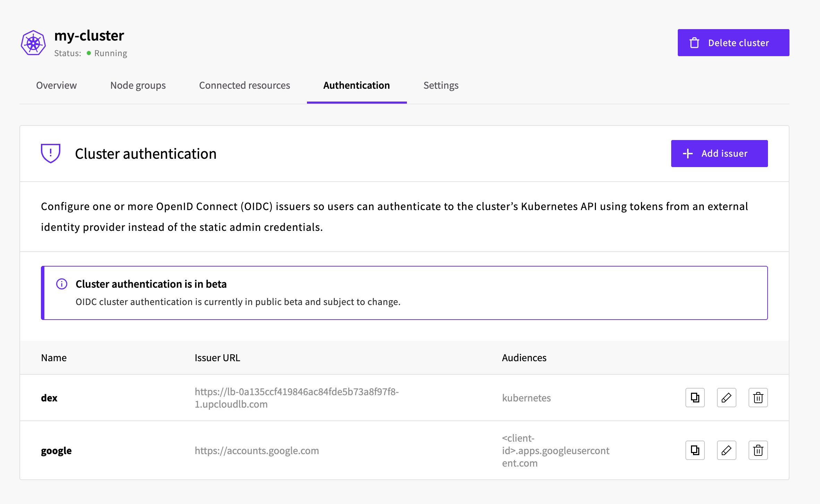
Task: Click the Cluster authentication heading
Action: (x=146, y=154)
